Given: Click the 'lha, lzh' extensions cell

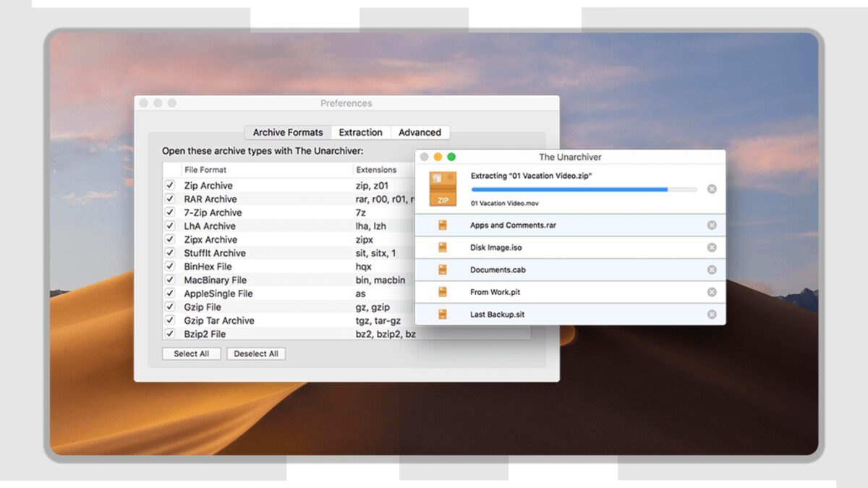Looking at the screenshot, I should coord(371,226).
